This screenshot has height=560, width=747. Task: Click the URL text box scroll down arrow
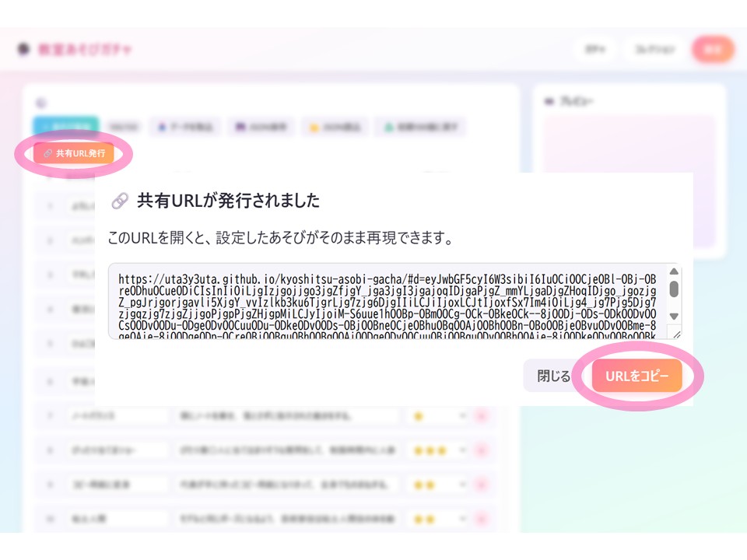(674, 317)
